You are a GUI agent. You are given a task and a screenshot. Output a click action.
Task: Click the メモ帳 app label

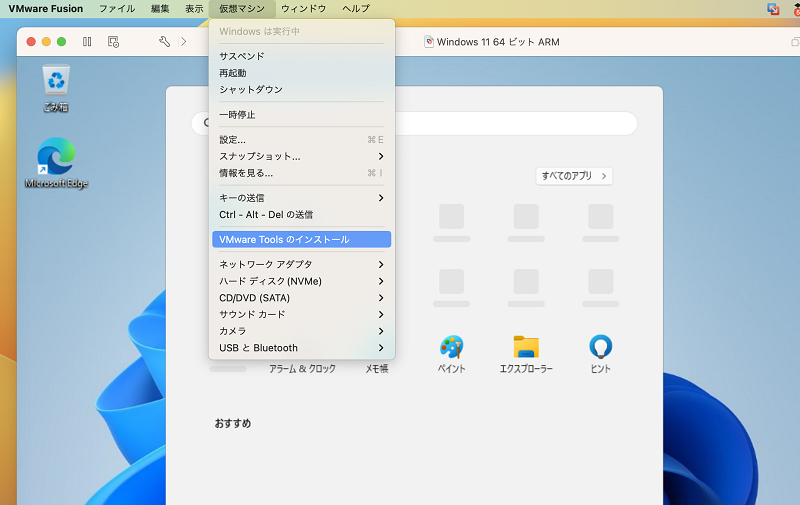tap(377, 368)
